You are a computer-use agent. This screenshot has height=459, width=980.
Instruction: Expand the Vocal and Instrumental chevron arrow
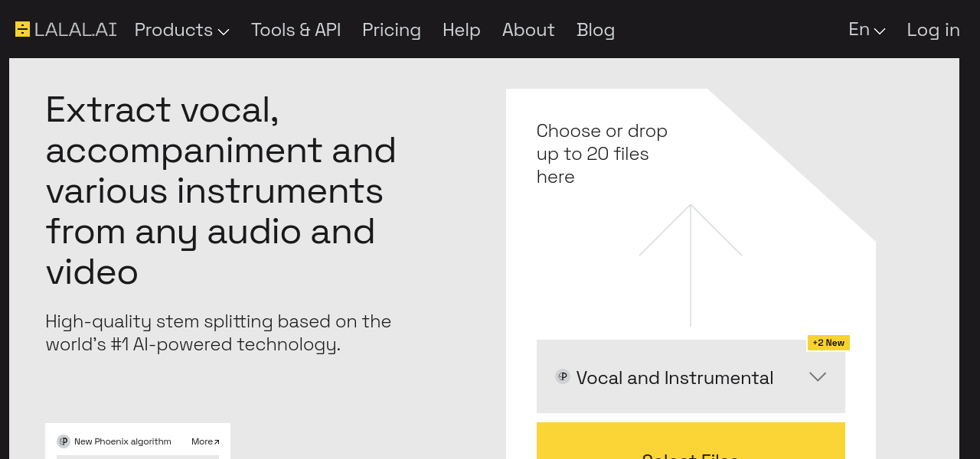818,377
